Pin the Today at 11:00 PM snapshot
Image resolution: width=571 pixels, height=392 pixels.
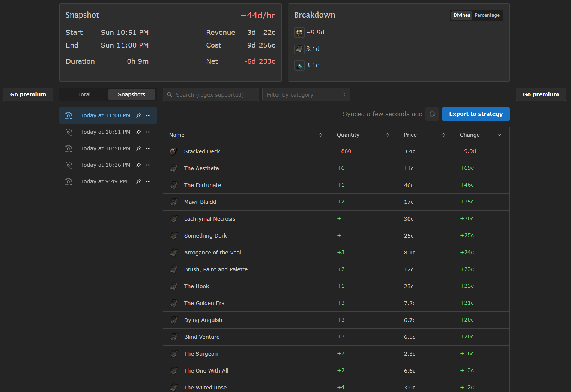138,115
